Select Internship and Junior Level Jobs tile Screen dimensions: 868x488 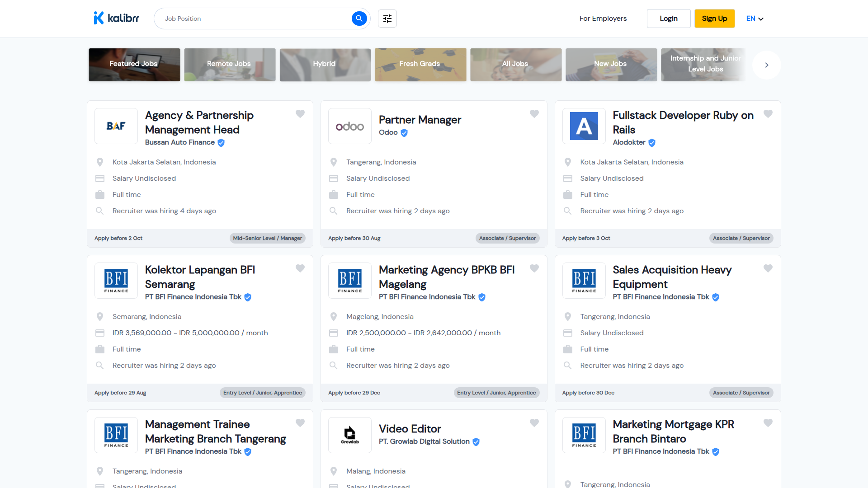(x=704, y=65)
